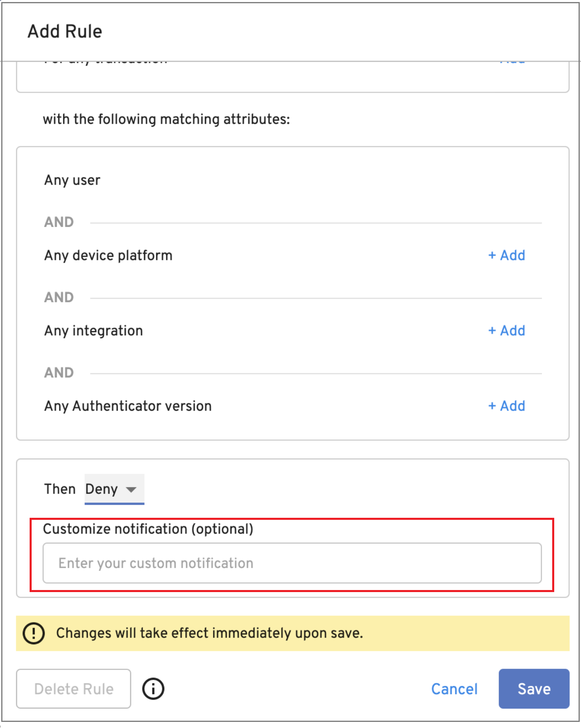Click the changes take effect warning text
581x728 pixels.
pos(209,633)
